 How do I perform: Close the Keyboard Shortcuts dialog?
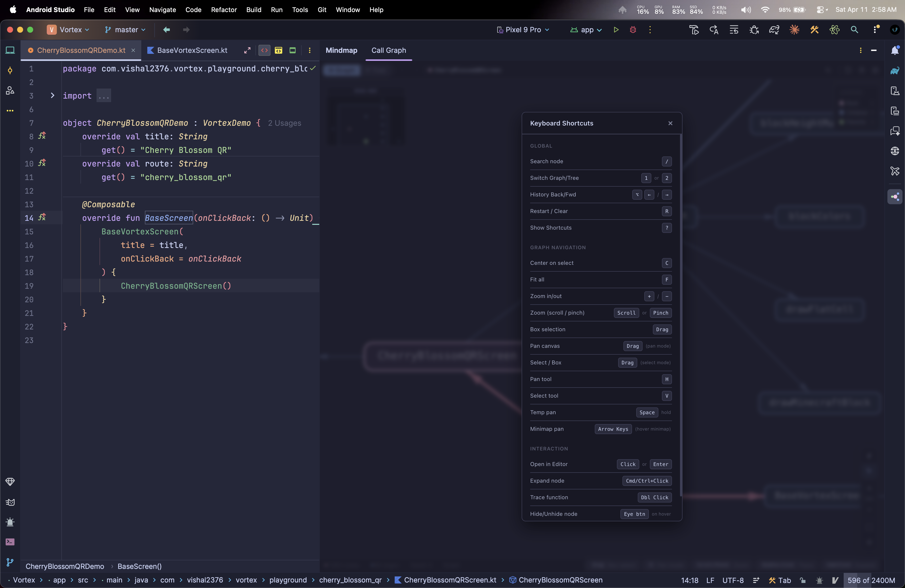(670, 123)
